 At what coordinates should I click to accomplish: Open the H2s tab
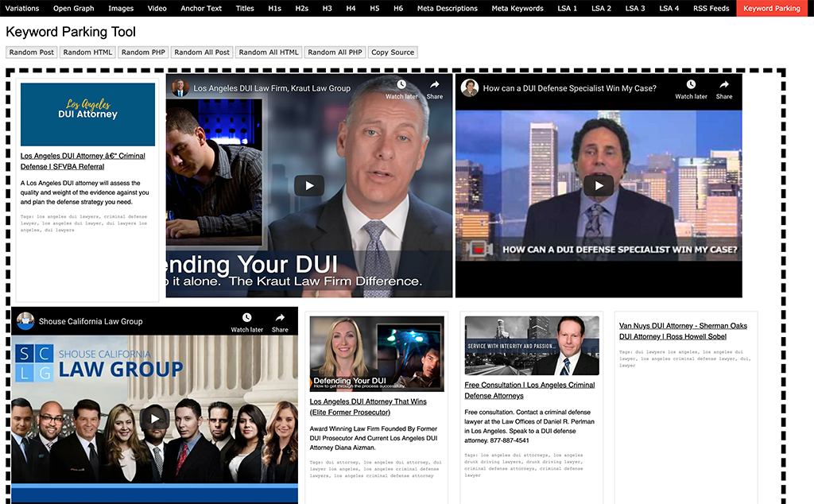pos(301,8)
